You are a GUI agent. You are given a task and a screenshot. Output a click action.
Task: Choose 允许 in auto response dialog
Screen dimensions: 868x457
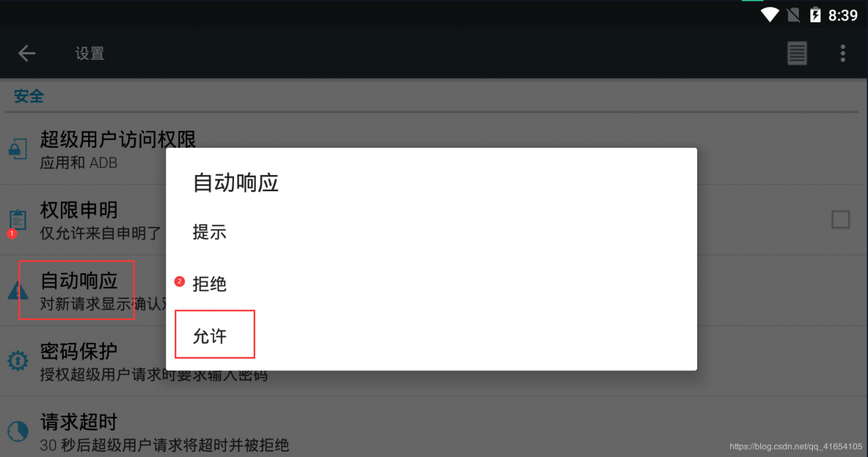431,336
